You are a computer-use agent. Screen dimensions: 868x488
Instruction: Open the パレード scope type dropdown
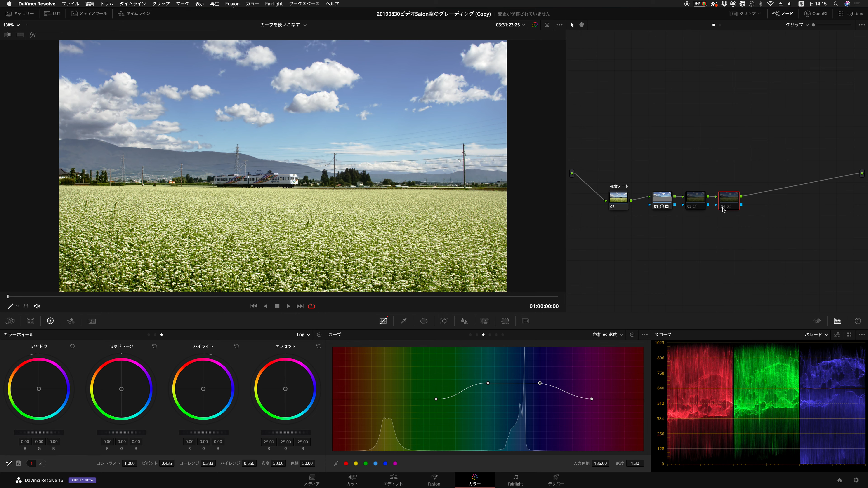coord(816,334)
